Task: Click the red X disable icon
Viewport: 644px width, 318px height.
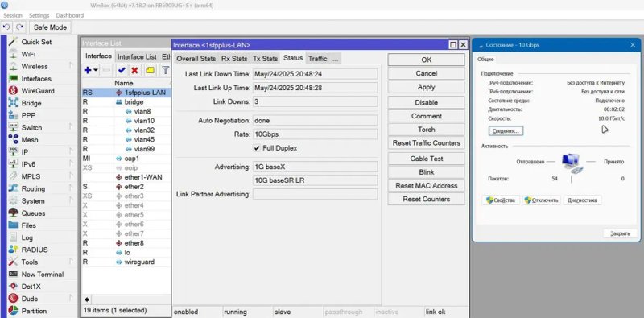Action: pos(135,70)
